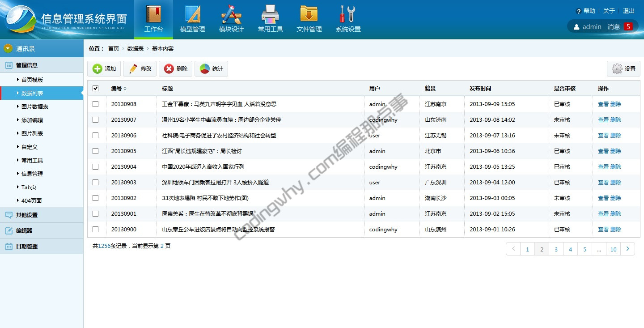This screenshot has height=328, width=644.
Task: Click the red 删除 toolbar button
Action: pos(176,69)
